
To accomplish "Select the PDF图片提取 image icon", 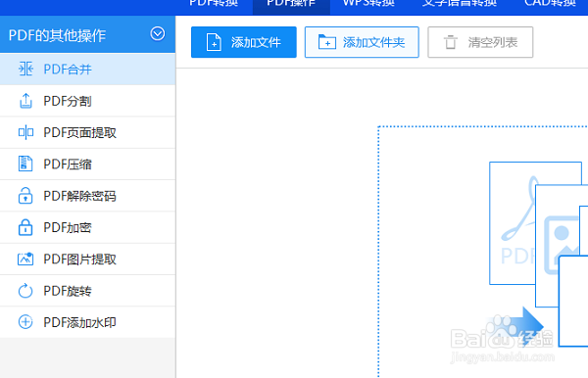I will [x=25, y=259].
